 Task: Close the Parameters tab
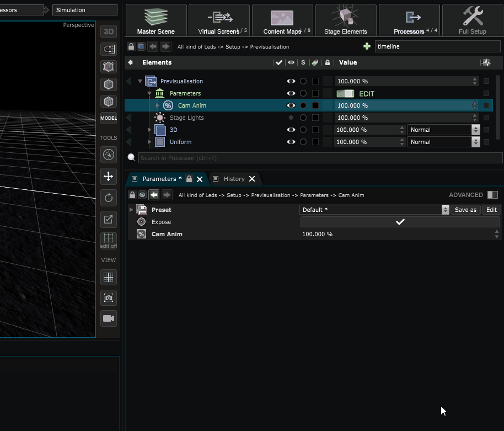[200, 179]
